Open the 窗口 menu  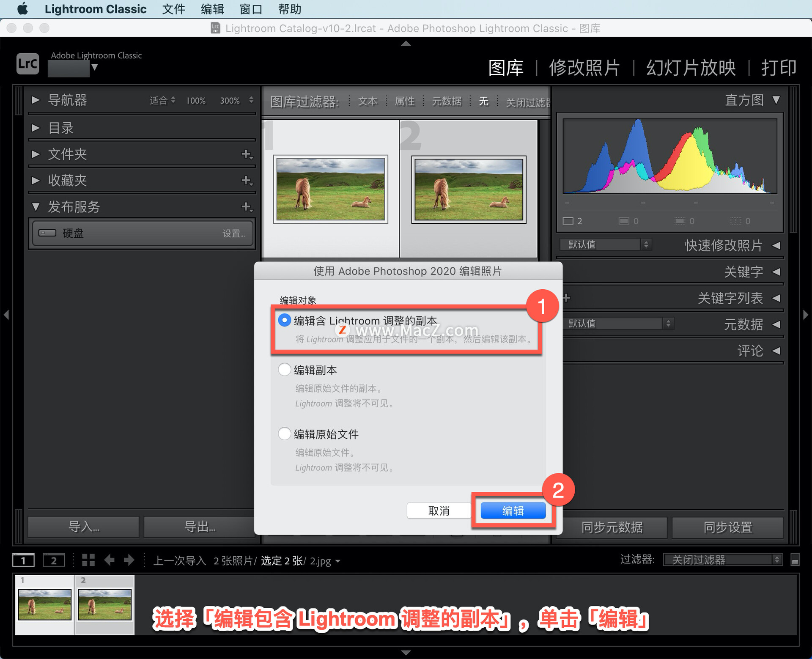251,9
